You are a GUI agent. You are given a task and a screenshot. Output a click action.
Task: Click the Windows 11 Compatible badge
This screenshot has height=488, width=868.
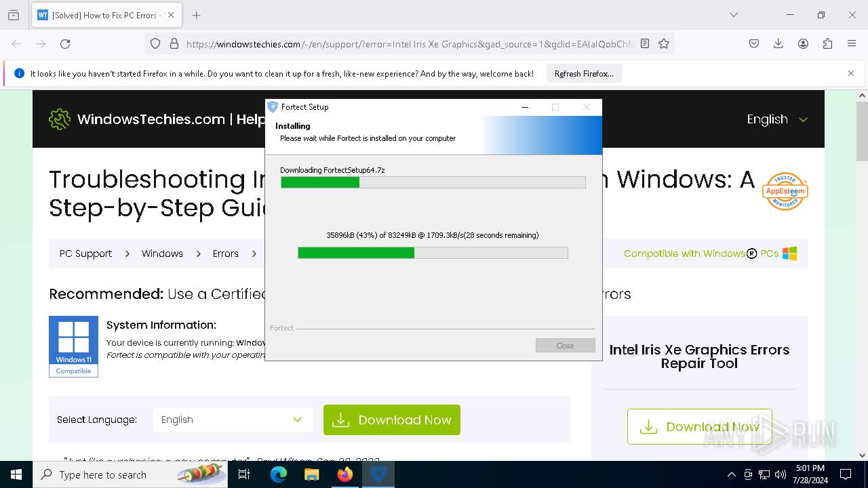[73, 346]
